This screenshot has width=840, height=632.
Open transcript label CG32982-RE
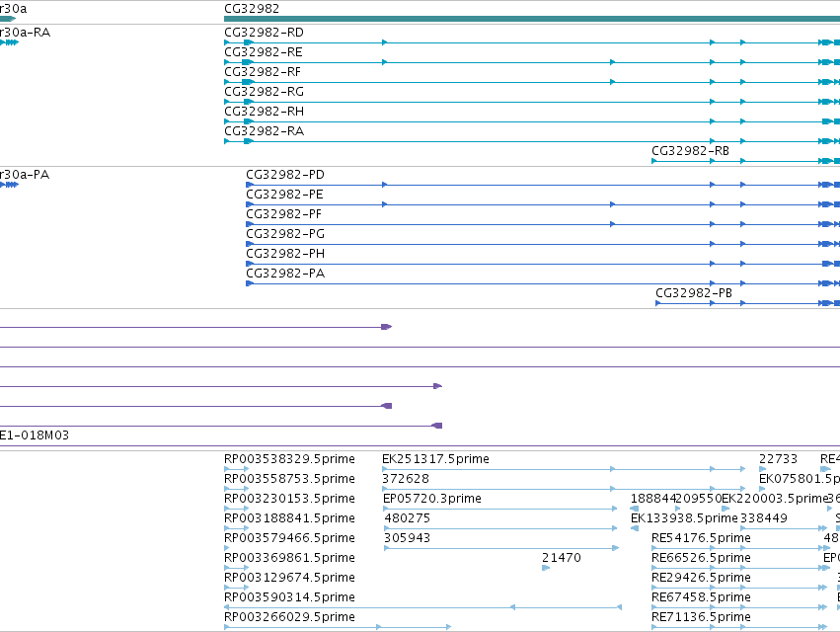(263, 52)
